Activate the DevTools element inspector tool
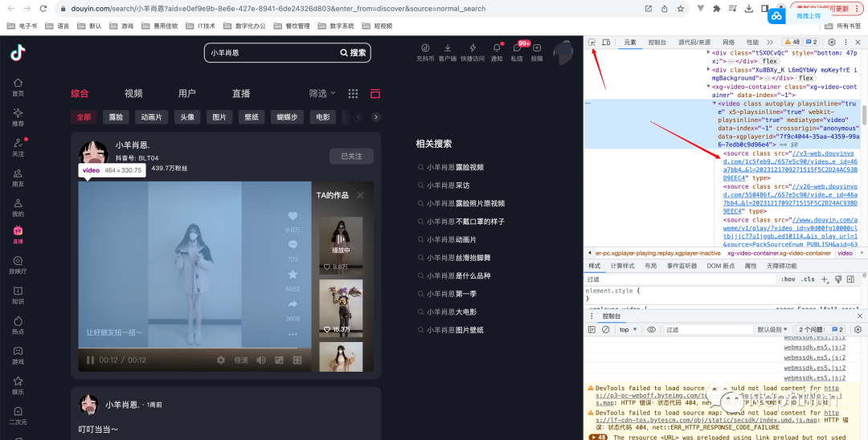868x440 pixels. pos(592,42)
